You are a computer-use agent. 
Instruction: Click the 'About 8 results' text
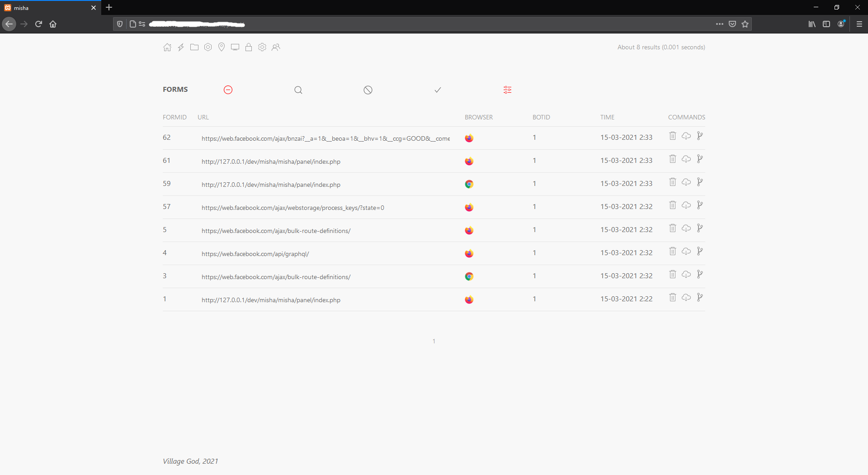661,47
